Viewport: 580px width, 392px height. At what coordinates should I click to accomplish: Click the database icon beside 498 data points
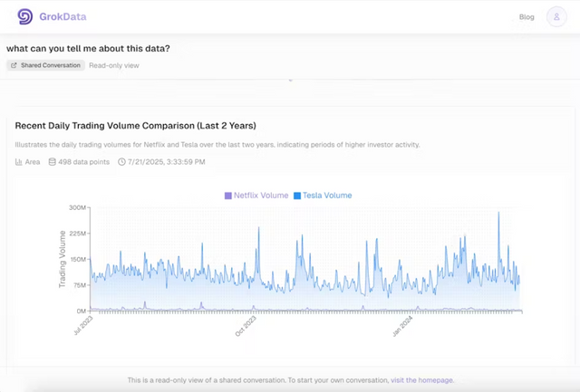53,162
